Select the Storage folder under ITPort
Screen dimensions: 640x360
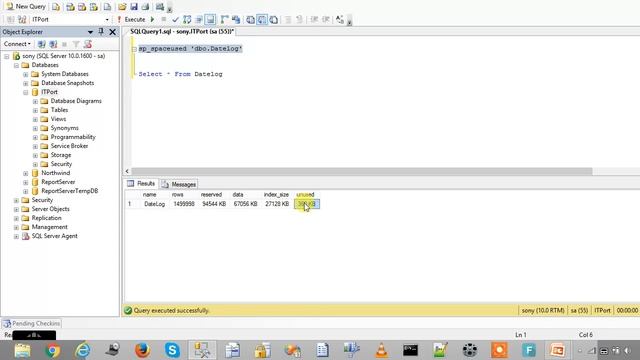point(60,155)
